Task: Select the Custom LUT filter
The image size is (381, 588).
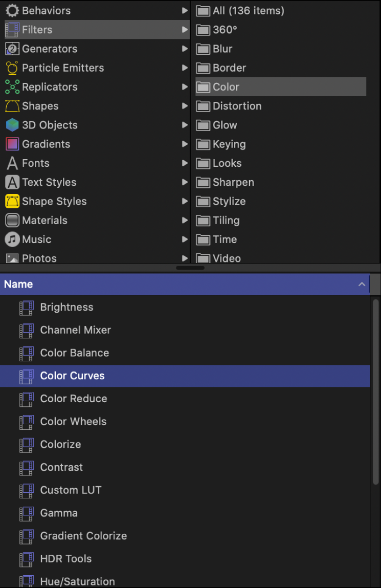Action: coord(71,490)
